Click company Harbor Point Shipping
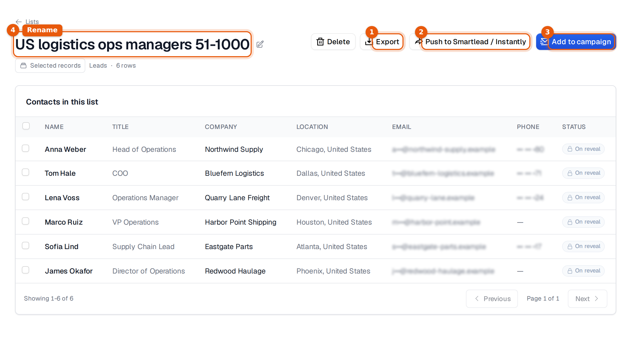Image resolution: width=637 pixels, height=364 pixels. coord(240,222)
